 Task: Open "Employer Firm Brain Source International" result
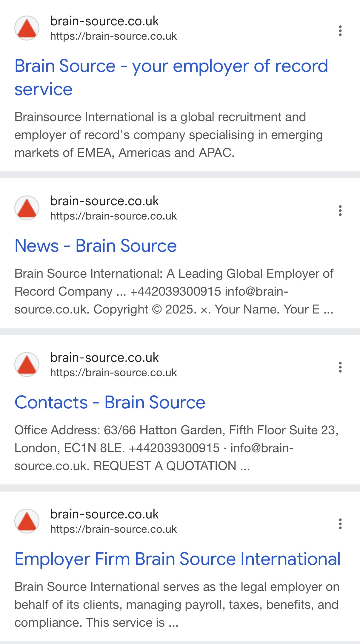point(177,559)
